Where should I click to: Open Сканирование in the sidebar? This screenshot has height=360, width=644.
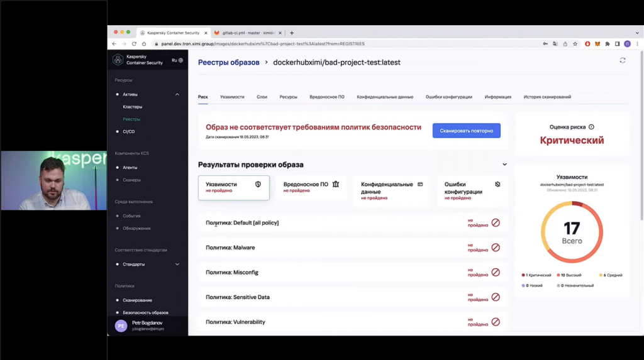[x=137, y=300]
